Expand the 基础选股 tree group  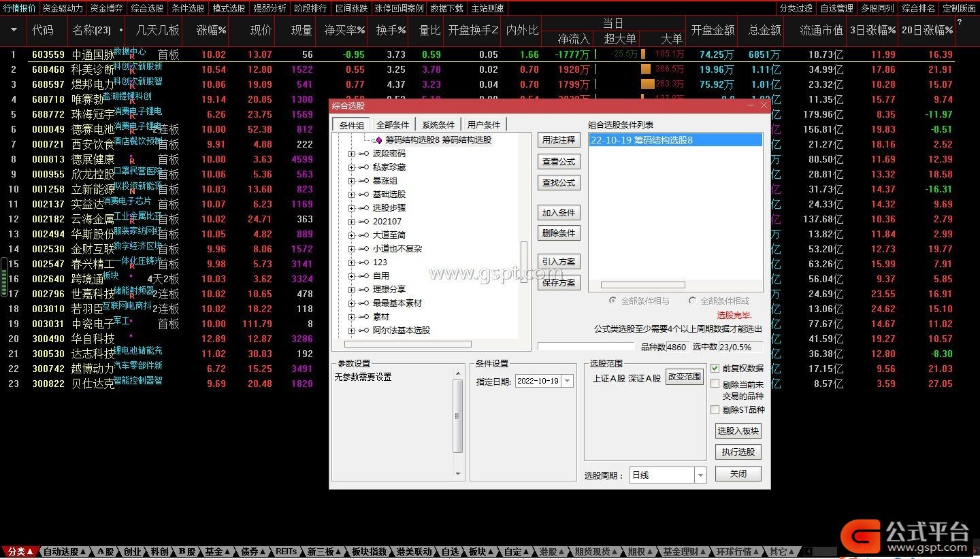tap(352, 194)
